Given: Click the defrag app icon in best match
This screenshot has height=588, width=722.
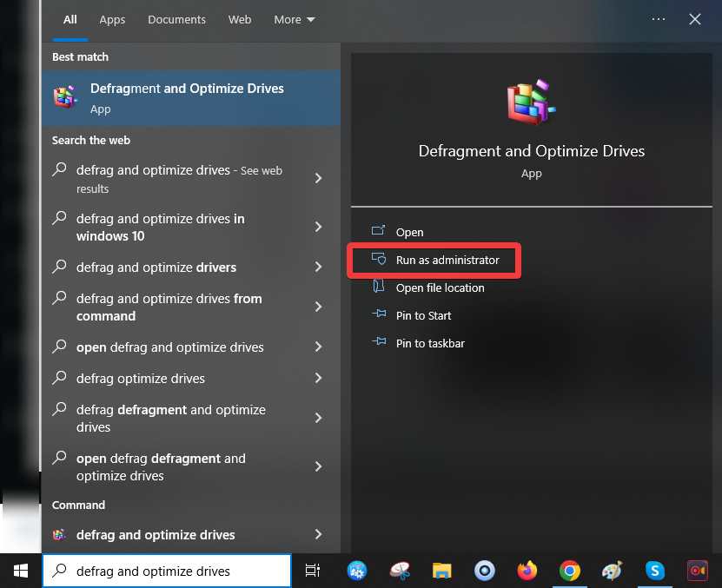Looking at the screenshot, I should point(65,97).
